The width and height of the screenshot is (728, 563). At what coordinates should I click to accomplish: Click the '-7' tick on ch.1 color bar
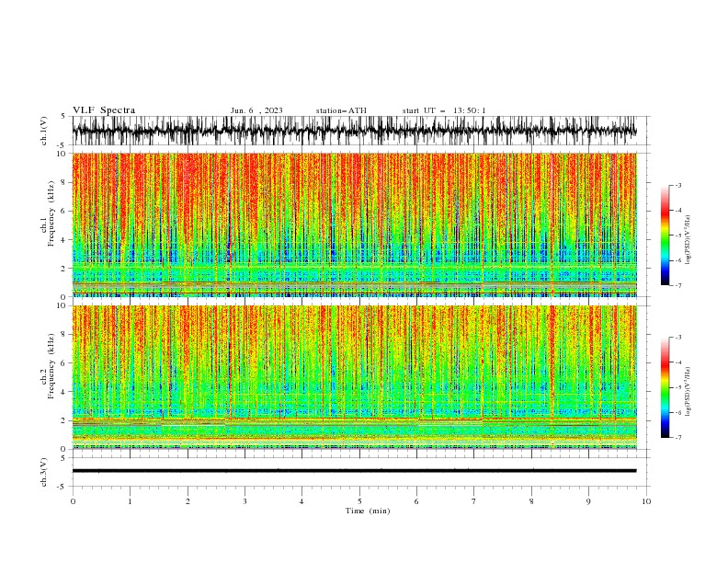point(677,285)
